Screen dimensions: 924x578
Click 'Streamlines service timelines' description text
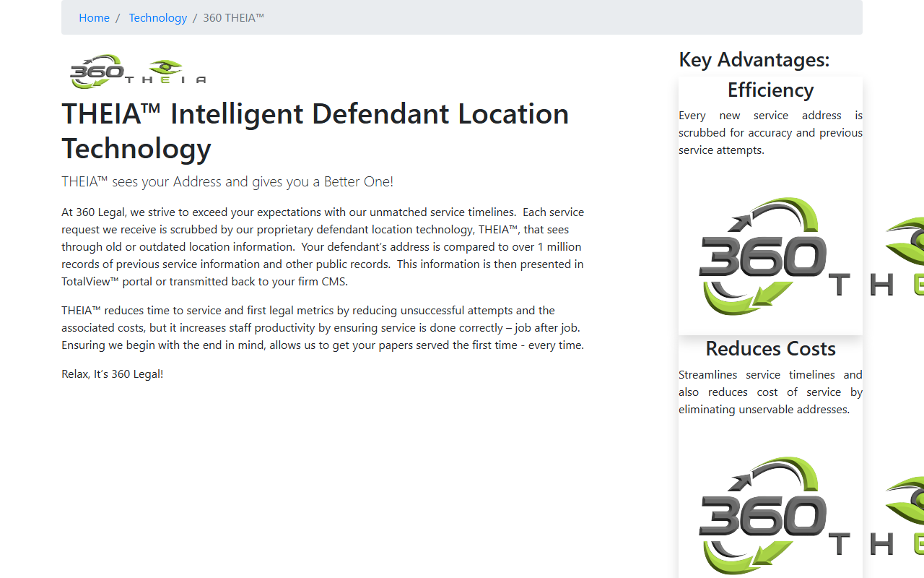[x=770, y=392]
